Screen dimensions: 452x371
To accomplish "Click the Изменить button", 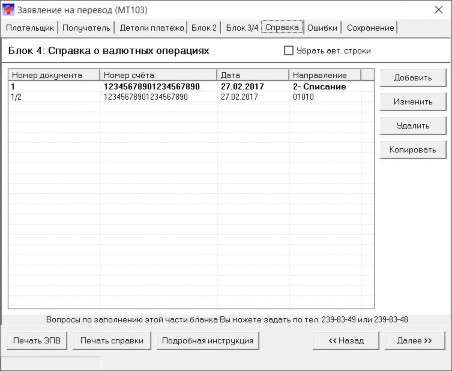I will tap(413, 102).
